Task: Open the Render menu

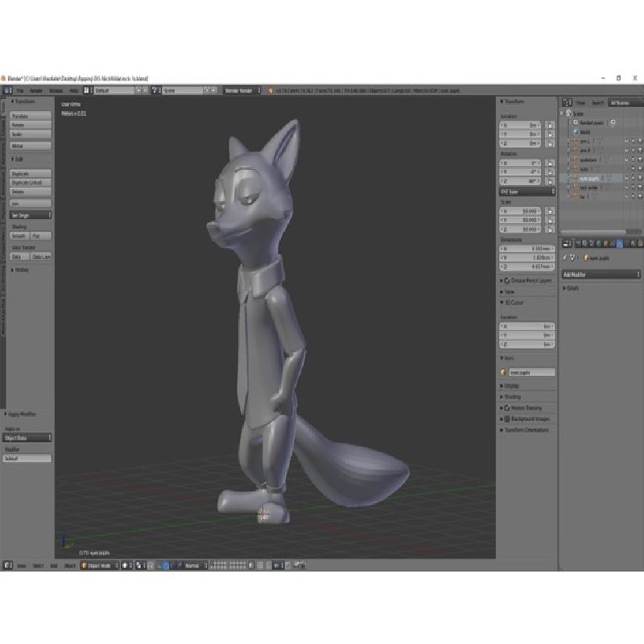Action: [x=36, y=91]
